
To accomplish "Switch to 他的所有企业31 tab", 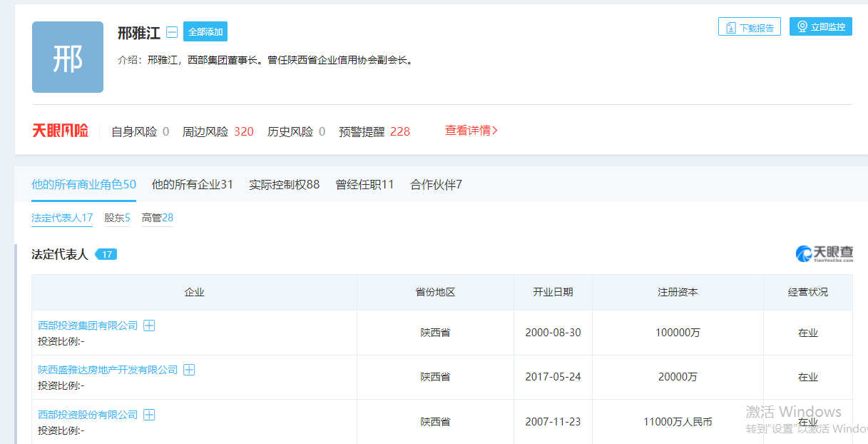I will click(x=193, y=185).
